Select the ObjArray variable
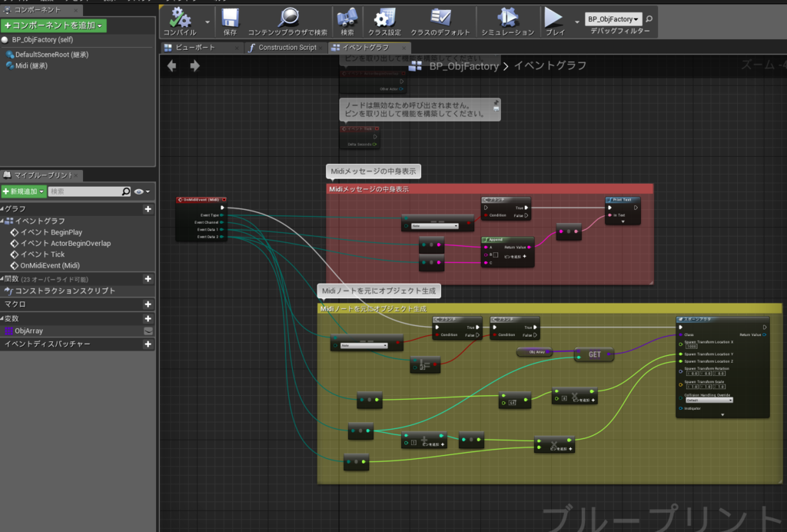 click(28, 331)
